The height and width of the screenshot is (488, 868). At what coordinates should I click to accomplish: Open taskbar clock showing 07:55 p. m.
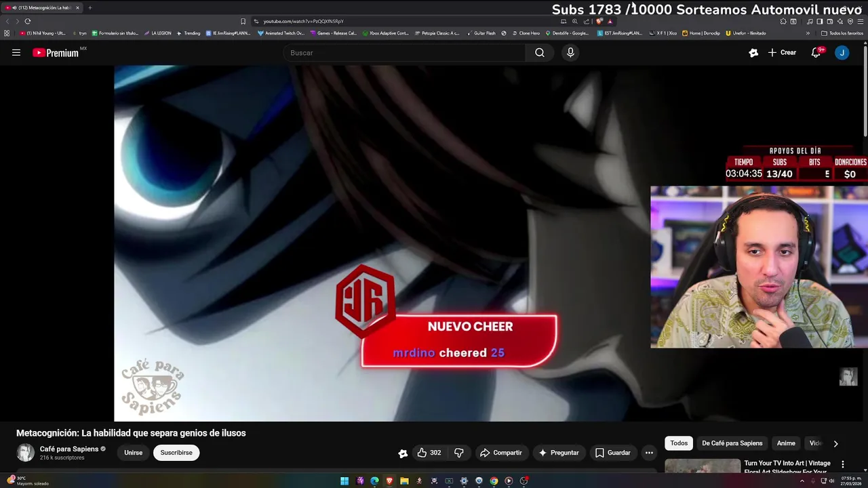pyautogui.click(x=850, y=481)
